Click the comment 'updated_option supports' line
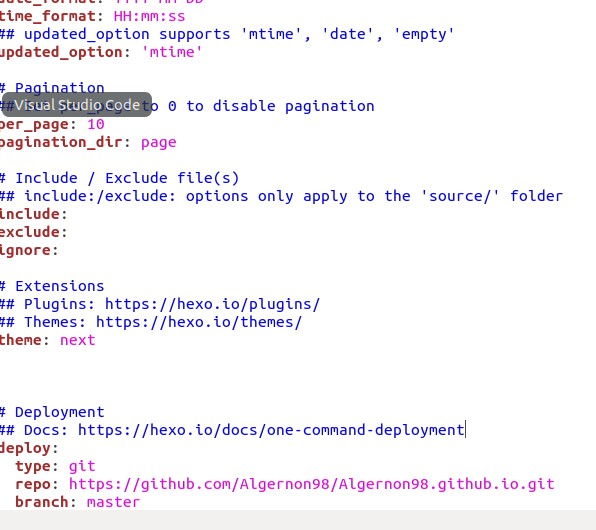The image size is (596, 530). point(227,34)
